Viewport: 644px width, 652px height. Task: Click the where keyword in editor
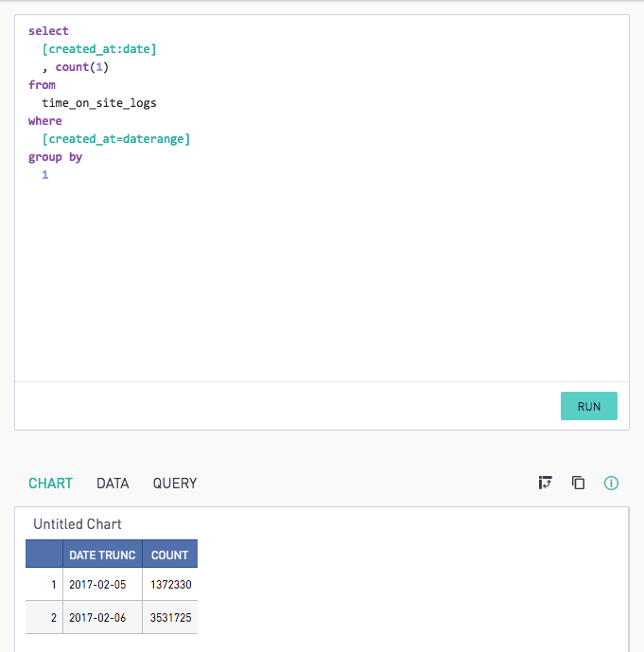[44, 120]
